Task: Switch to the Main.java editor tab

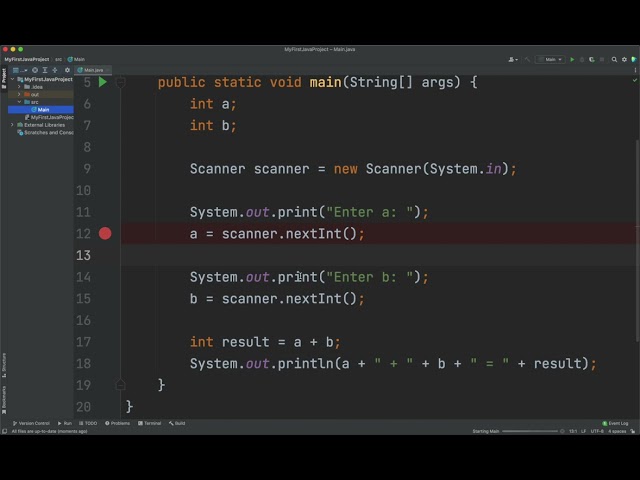Action: click(91, 70)
